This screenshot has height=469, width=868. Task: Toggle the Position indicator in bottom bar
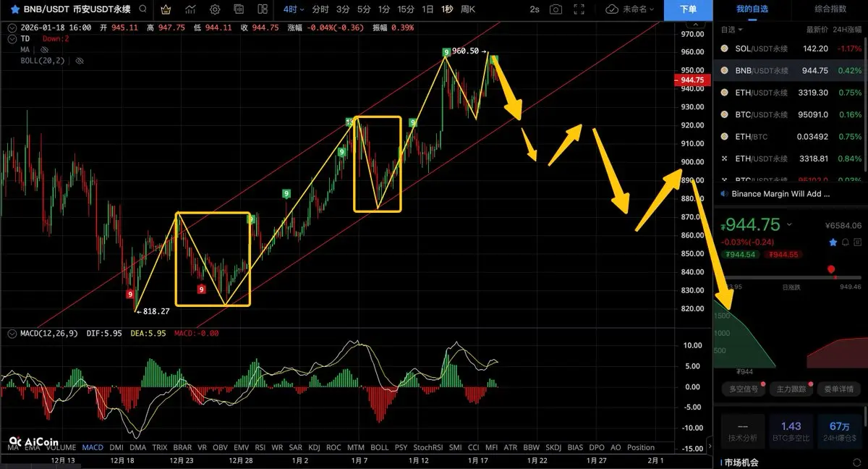641,447
